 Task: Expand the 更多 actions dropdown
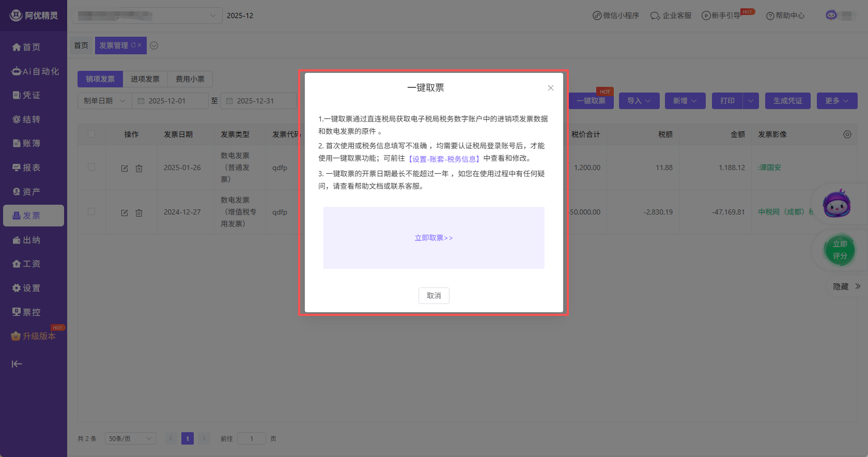[836, 101]
